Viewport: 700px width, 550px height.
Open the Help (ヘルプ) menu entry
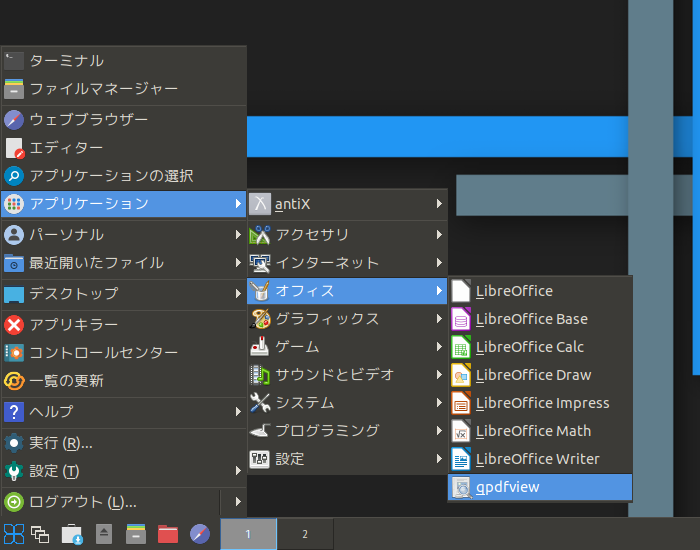pos(124,412)
